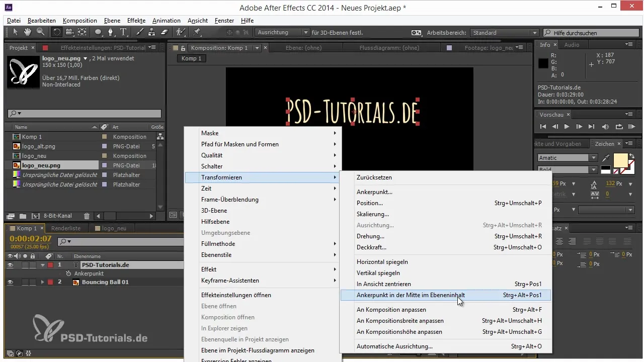Collapse the PSD-Tutorials.de layer properties

click(43, 265)
